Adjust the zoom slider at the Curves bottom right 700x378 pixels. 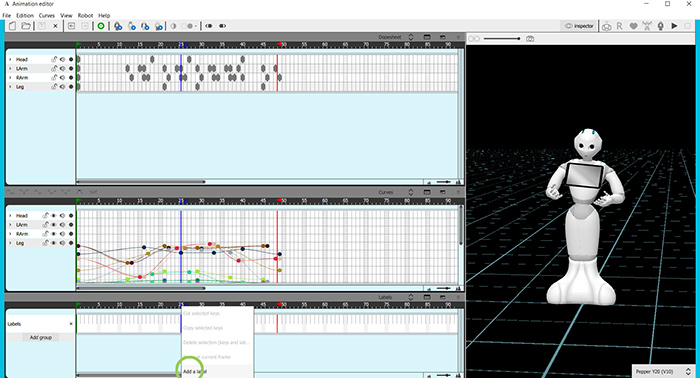click(443, 288)
